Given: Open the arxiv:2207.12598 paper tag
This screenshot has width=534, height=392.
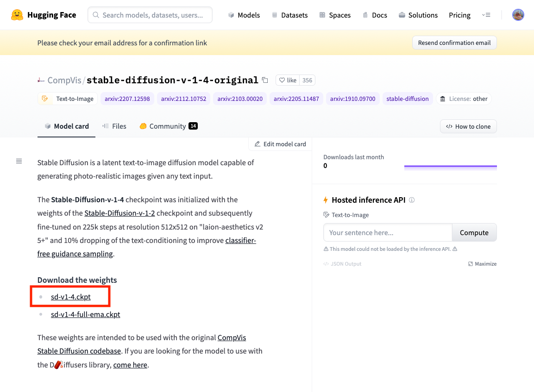Looking at the screenshot, I should click(127, 99).
